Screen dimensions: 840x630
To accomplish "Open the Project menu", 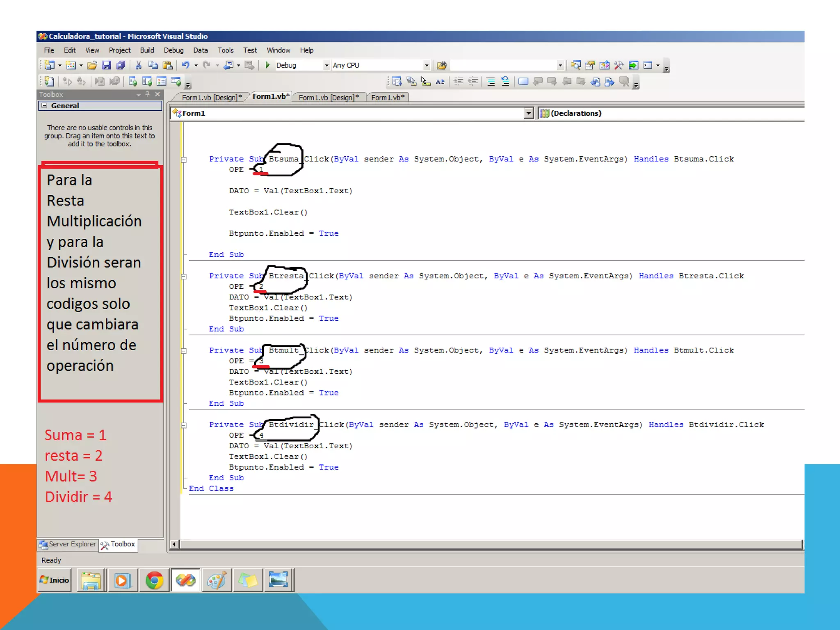I will pyautogui.click(x=120, y=50).
